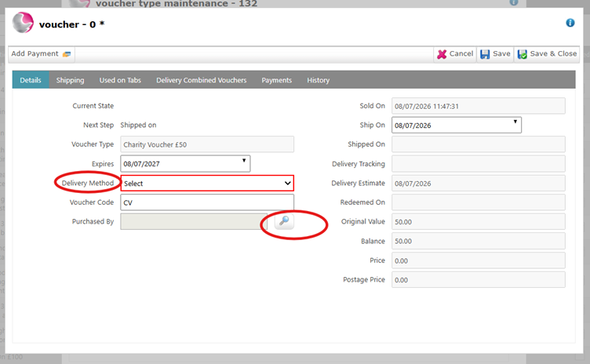This screenshot has height=364, width=590.
Task: Click the Redeemed On field
Action: 479,202
